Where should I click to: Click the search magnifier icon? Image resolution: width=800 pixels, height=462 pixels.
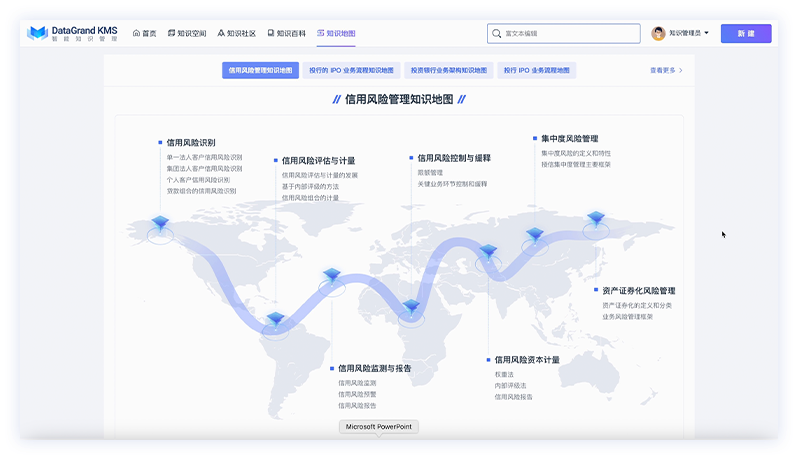(x=496, y=34)
